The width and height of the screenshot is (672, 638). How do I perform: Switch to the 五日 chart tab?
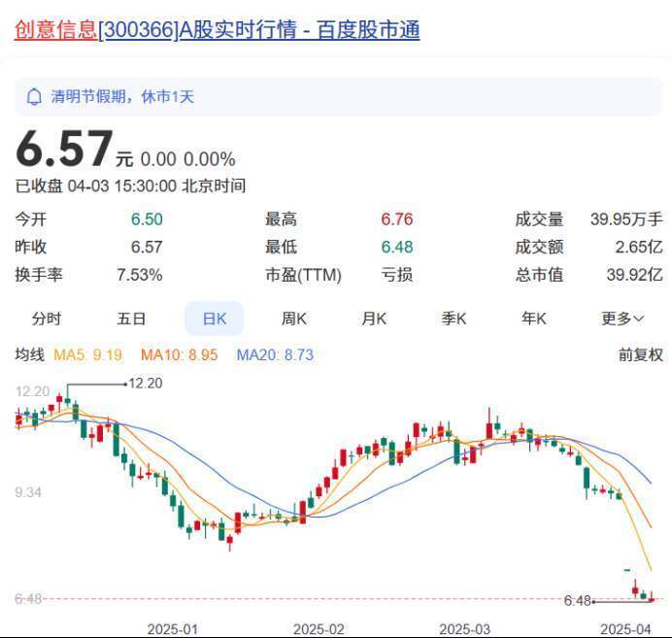click(x=131, y=319)
